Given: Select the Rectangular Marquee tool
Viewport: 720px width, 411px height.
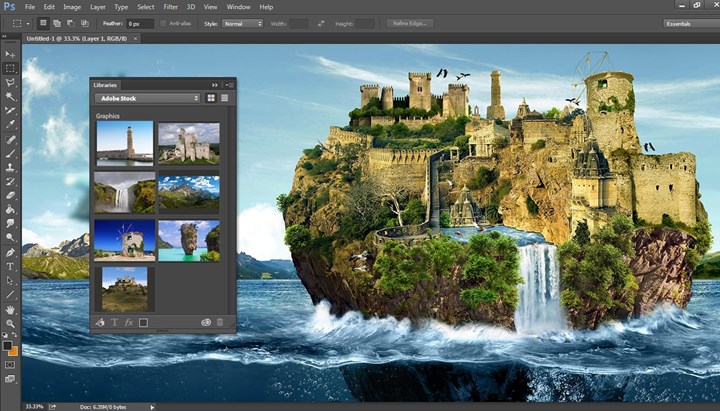Looking at the screenshot, I should (x=10, y=68).
